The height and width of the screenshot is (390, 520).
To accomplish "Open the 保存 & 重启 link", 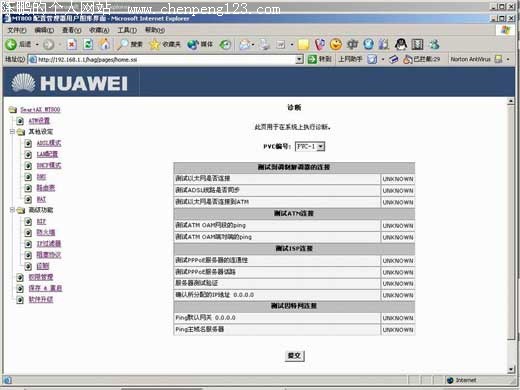I will (x=45, y=288).
